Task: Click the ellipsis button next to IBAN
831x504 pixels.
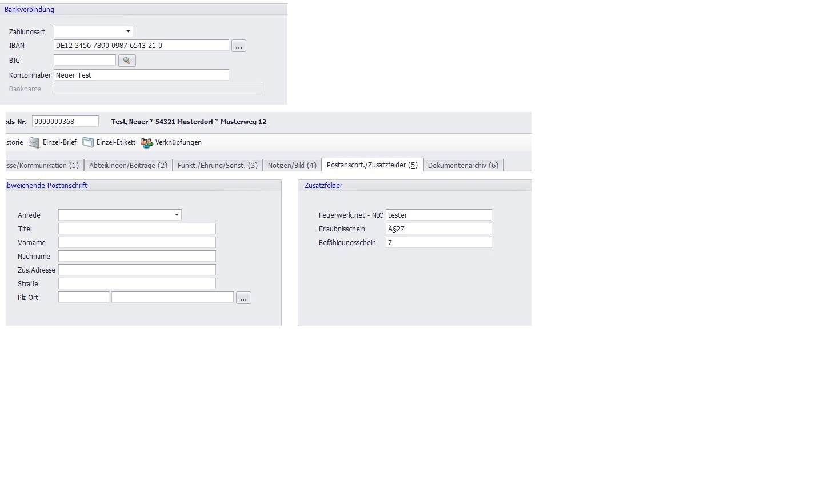Action: click(239, 46)
